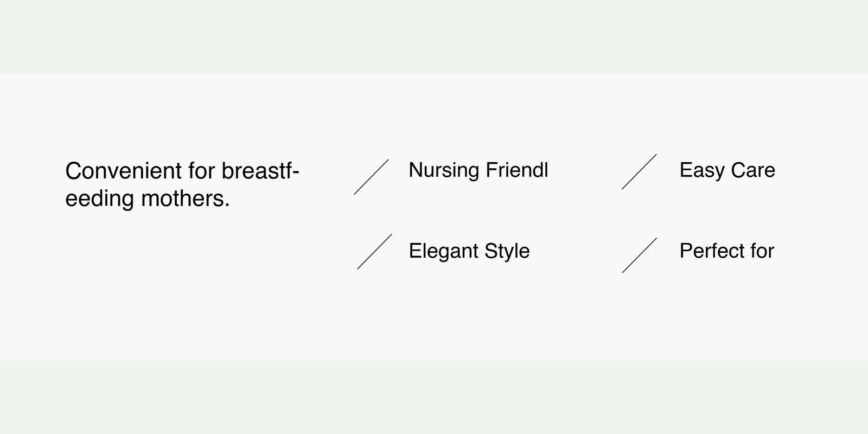Click the slash icon beside Perfect for
Image resolution: width=868 pixels, height=434 pixels.
pos(640,255)
